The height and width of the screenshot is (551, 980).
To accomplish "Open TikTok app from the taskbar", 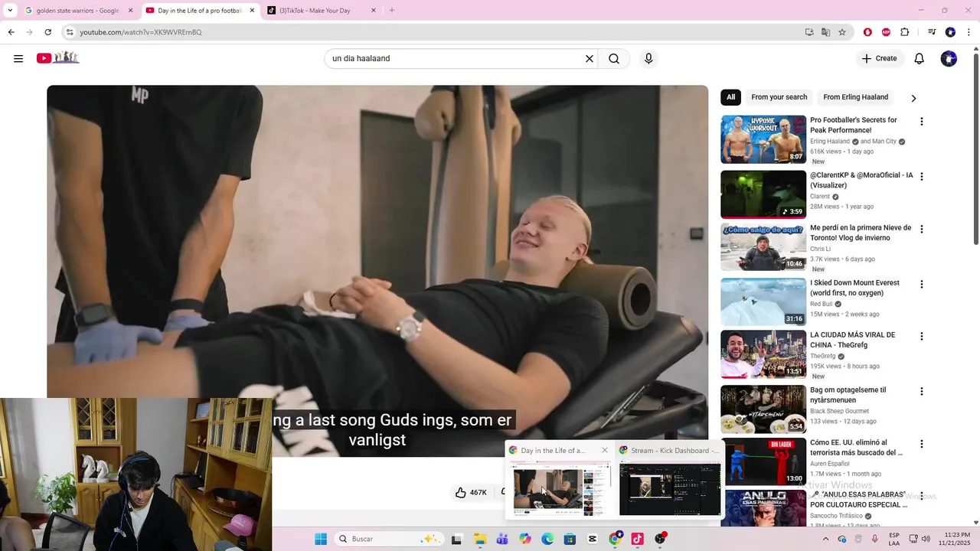I will [x=637, y=539].
